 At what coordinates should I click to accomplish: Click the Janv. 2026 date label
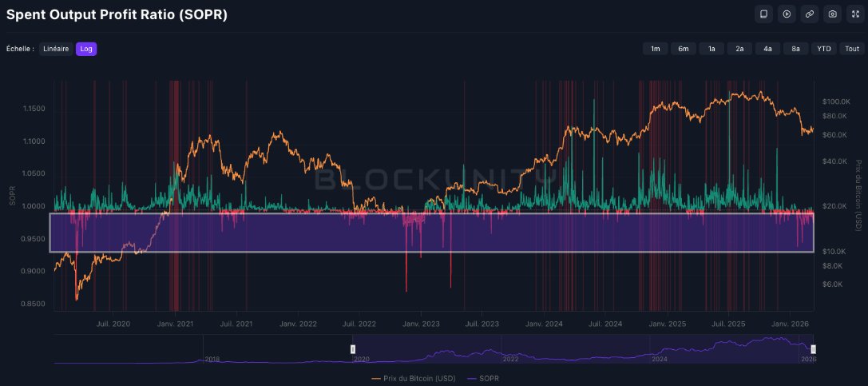tap(790, 324)
